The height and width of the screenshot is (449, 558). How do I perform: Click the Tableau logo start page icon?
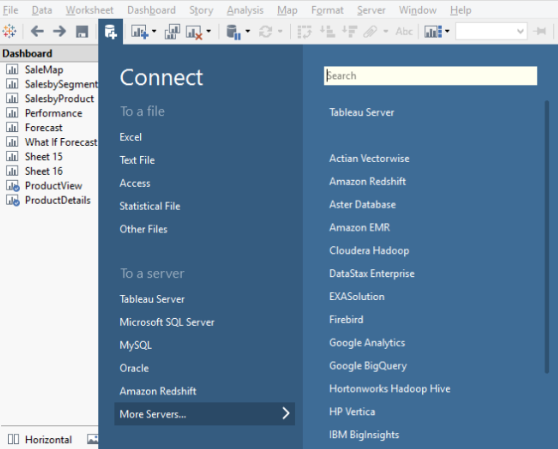tap(9, 31)
